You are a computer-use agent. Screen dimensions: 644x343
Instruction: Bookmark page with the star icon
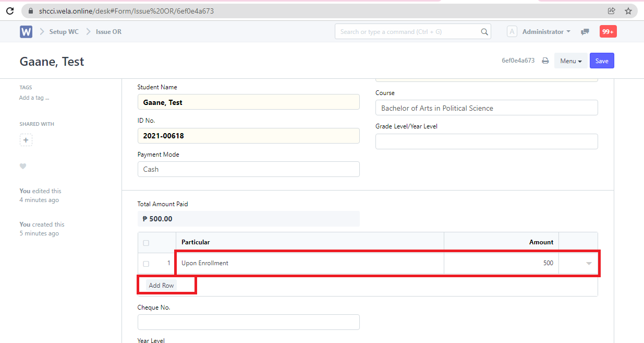click(628, 11)
